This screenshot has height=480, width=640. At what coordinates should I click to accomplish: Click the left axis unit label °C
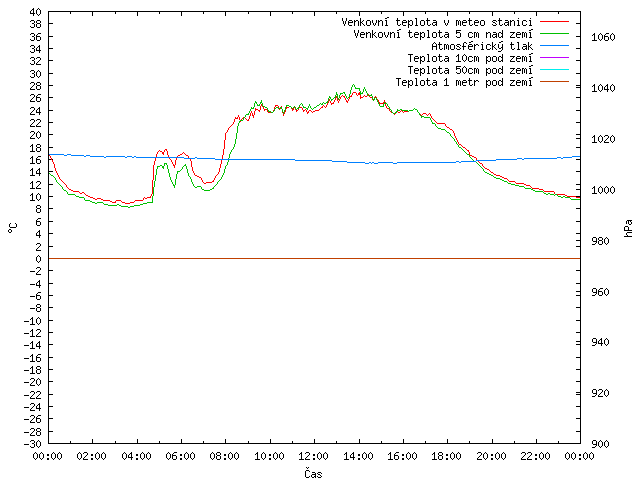point(13,228)
